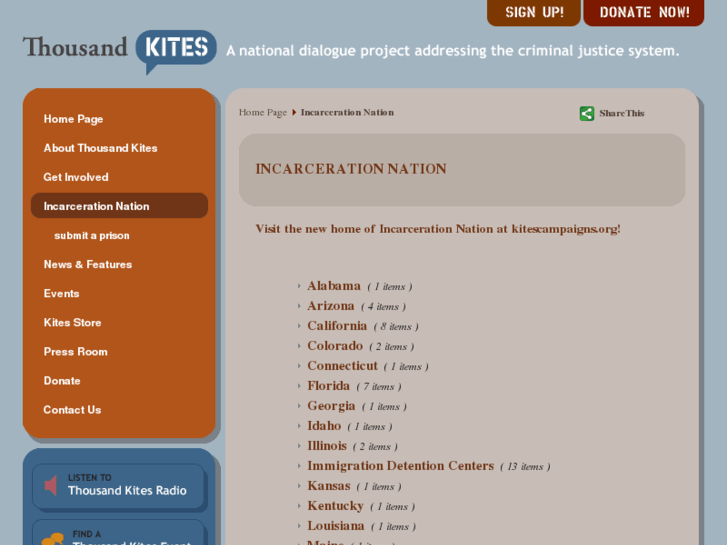This screenshot has height=545, width=727.
Task: Click the green ShareThis icon
Action: tap(587, 113)
